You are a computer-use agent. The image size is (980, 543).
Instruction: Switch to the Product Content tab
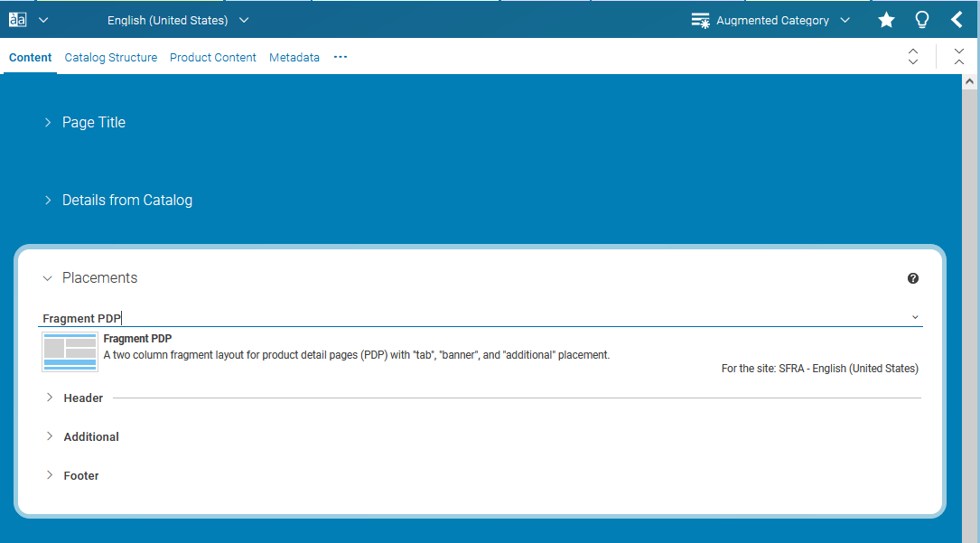(x=212, y=57)
